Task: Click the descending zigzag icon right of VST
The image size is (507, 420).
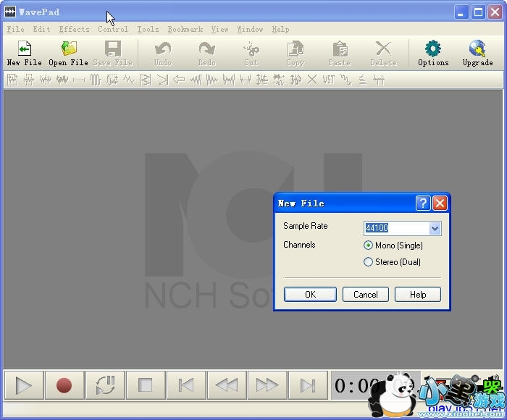Action: (345, 80)
